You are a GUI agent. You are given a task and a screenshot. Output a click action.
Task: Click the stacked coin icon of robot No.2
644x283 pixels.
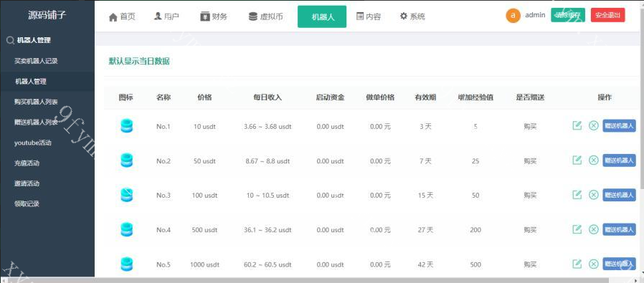[126, 160]
